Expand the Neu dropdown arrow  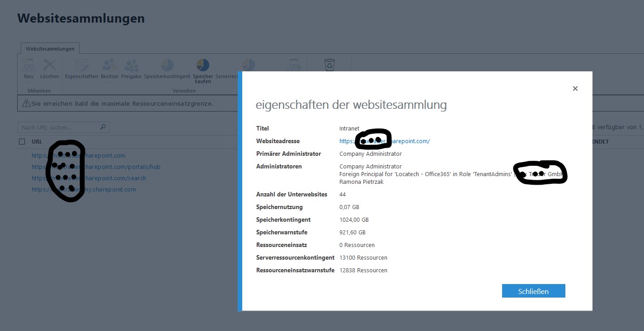tap(28, 82)
